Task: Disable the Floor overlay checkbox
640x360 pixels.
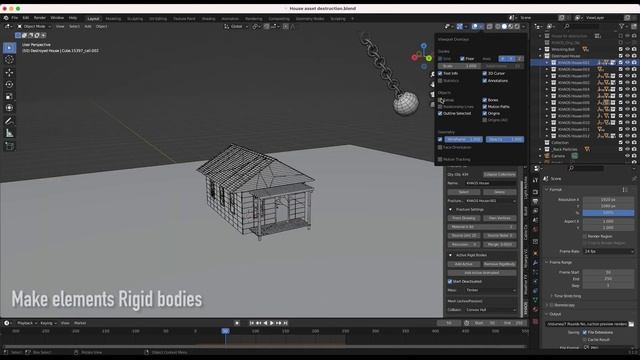Action: [462, 59]
